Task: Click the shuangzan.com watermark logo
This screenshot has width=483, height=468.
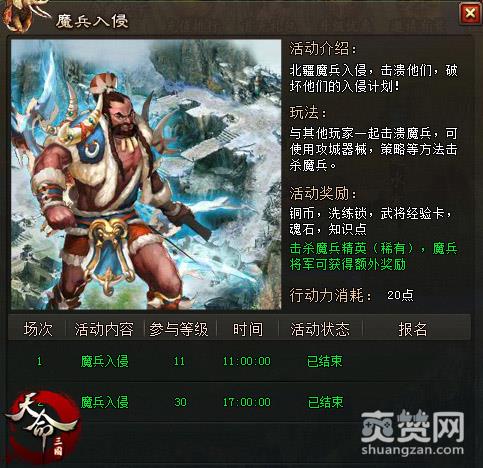Action: [x=412, y=433]
